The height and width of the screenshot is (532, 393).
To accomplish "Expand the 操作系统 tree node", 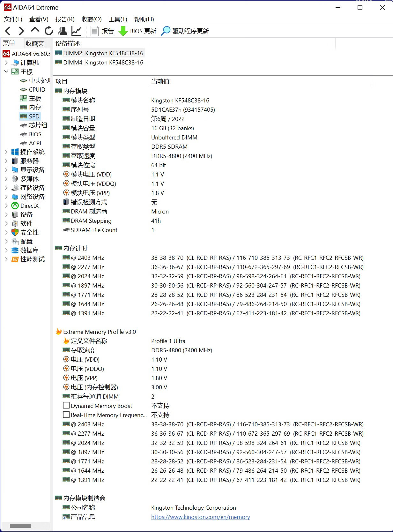I will coord(6,152).
